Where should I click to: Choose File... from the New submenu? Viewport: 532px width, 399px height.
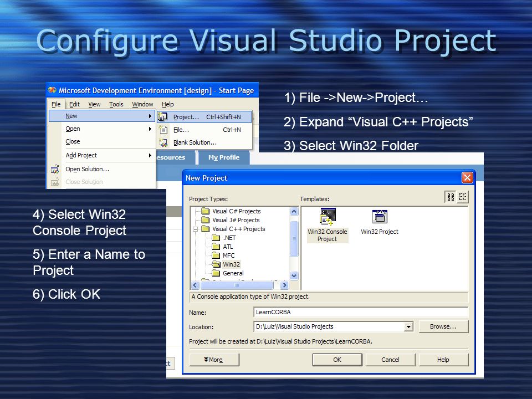point(204,130)
